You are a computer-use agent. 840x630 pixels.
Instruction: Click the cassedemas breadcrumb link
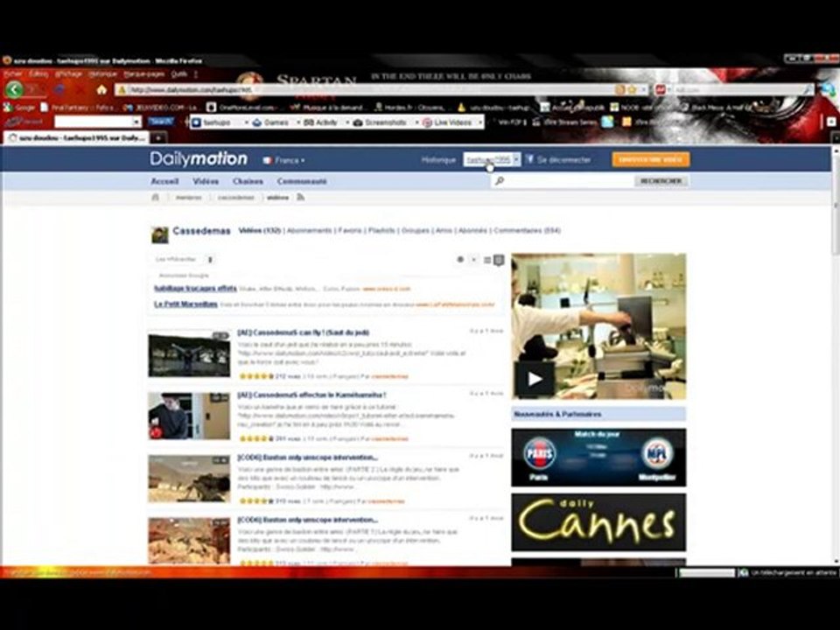[x=235, y=198]
